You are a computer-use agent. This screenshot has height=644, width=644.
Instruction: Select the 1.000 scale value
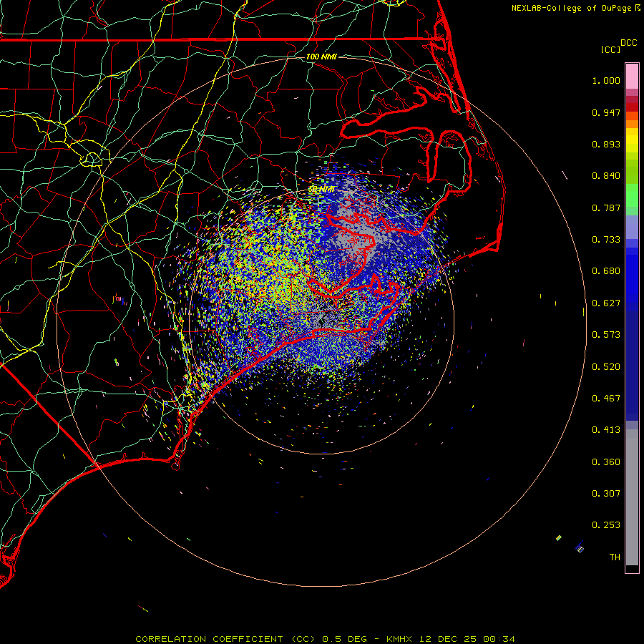pos(606,80)
